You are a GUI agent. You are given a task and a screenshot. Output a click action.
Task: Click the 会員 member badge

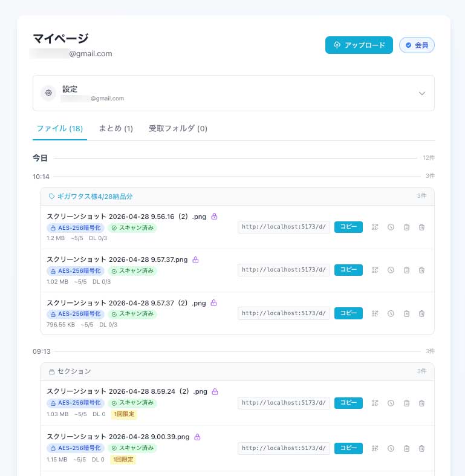tap(417, 45)
